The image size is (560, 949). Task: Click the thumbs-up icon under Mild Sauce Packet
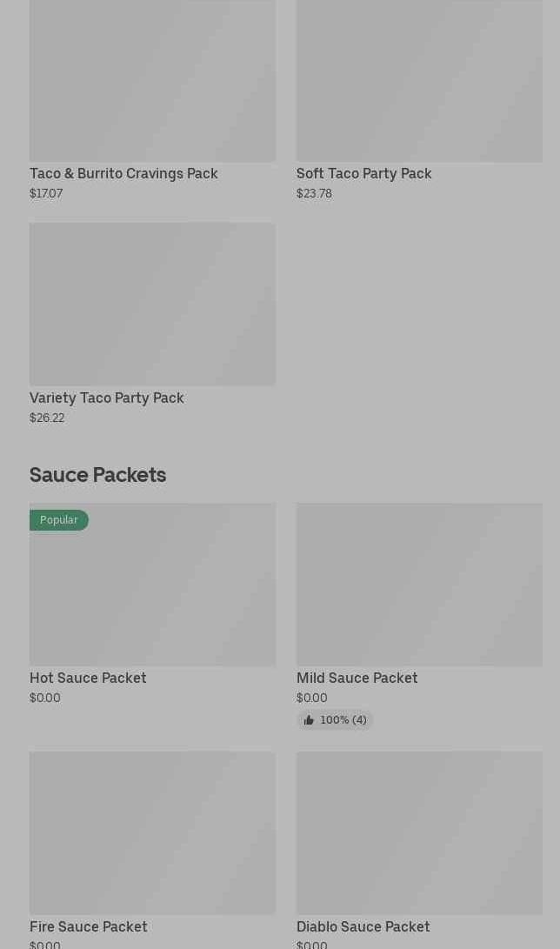click(309, 720)
